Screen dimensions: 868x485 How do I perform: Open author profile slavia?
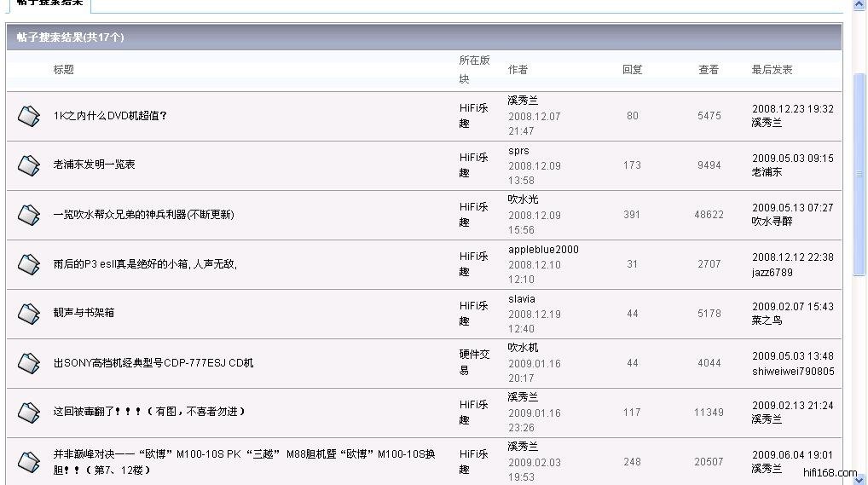pos(522,299)
